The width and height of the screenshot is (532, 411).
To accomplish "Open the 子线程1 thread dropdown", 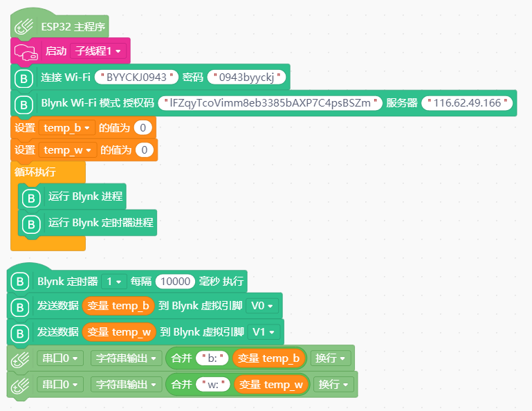I will (98, 51).
